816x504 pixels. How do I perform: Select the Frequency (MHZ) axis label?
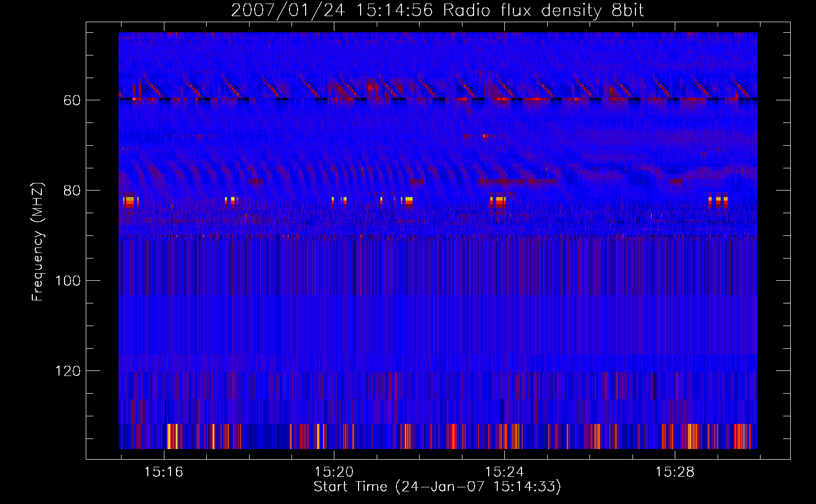(x=37, y=241)
